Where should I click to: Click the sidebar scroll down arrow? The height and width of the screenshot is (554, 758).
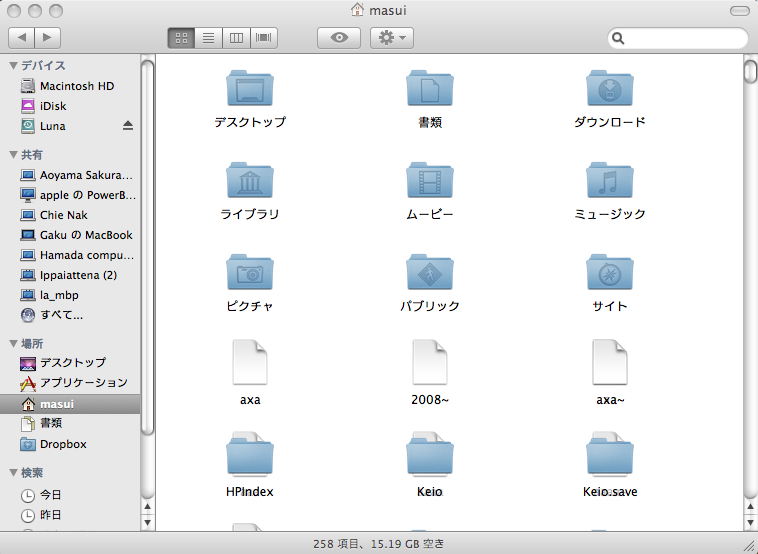click(147, 523)
